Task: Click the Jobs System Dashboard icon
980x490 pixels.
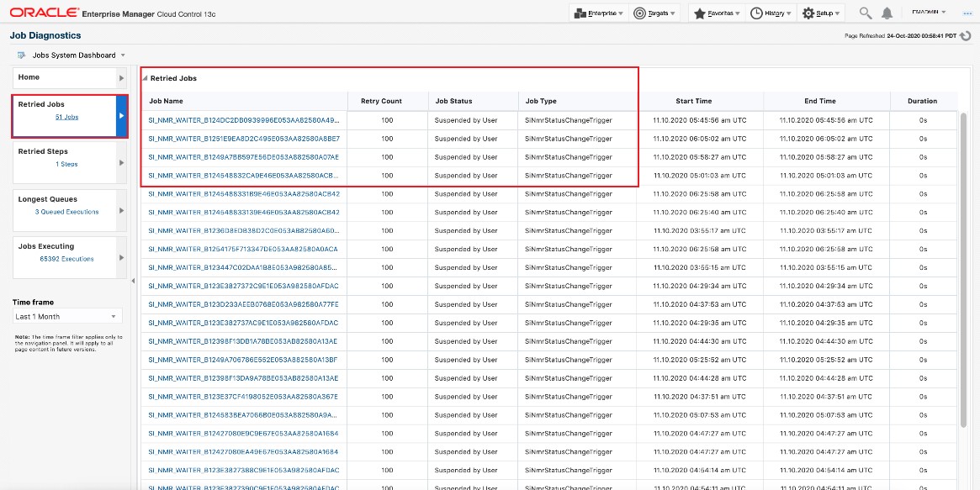Action: click(21, 55)
